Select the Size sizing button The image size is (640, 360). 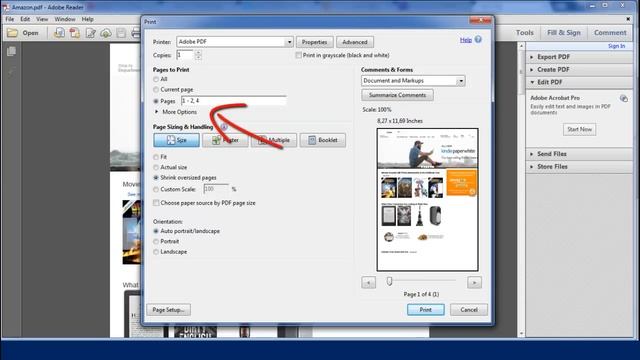(x=176, y=140)
